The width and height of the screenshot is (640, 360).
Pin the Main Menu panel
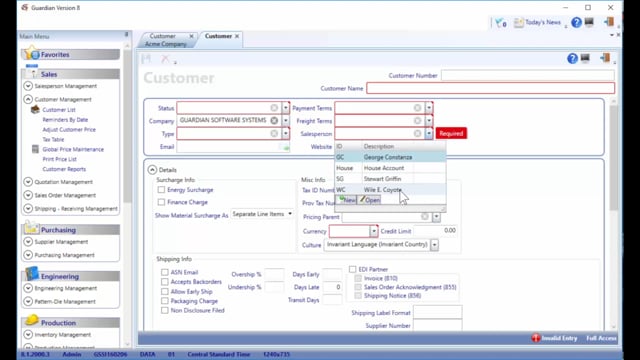coord(127,35)
